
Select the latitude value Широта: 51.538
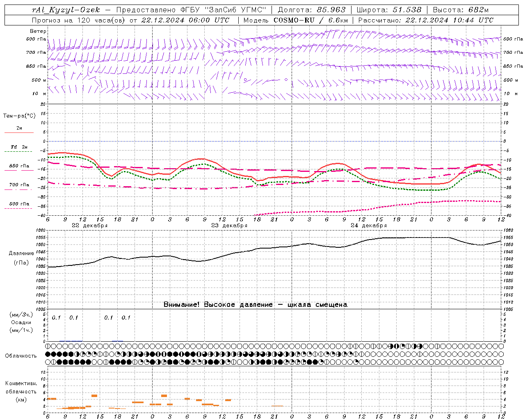389,10
